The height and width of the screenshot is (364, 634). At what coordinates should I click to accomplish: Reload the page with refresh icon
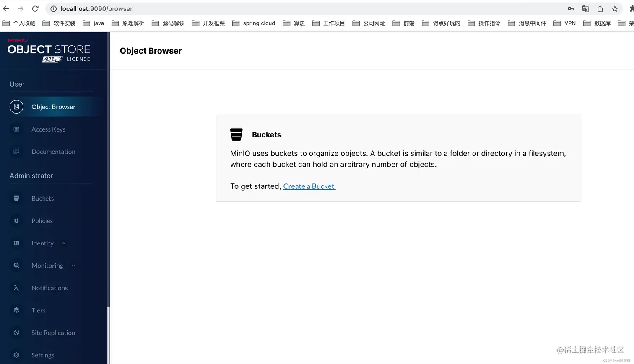(35, 8)
